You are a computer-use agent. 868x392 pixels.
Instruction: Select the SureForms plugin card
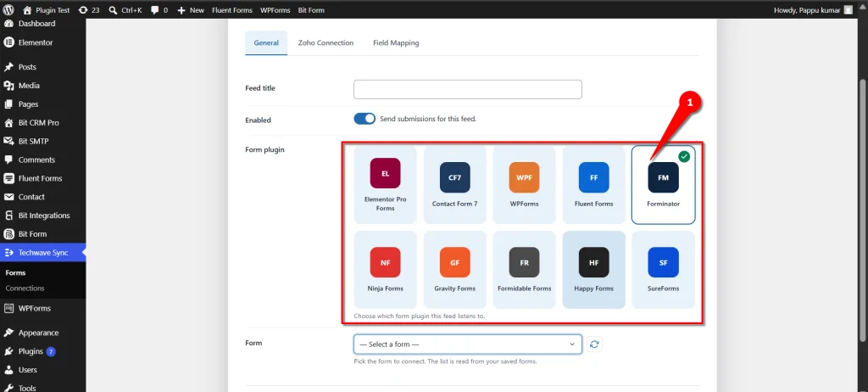pos(663,270)
